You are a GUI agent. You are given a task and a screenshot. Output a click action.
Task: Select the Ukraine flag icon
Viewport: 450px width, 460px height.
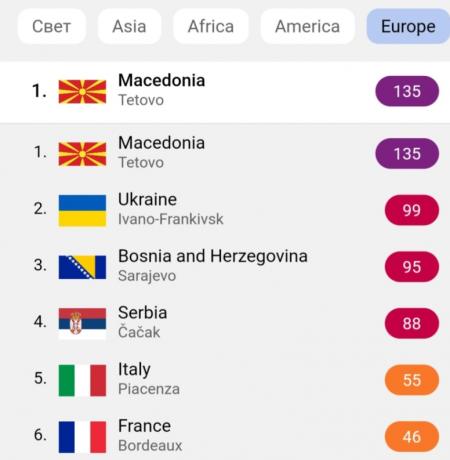[x=82, y=211]
